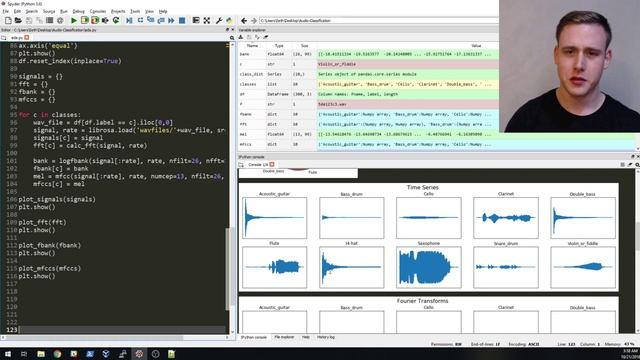Place cursor on line 115 plot_mfccs code
This screenshot has width=640, height=360.
pyautogui.click(x=49, y=268)
